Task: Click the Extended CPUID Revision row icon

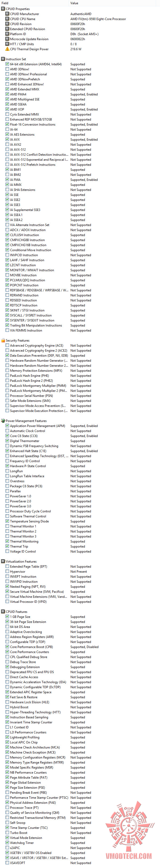Action: coord(7,29)
